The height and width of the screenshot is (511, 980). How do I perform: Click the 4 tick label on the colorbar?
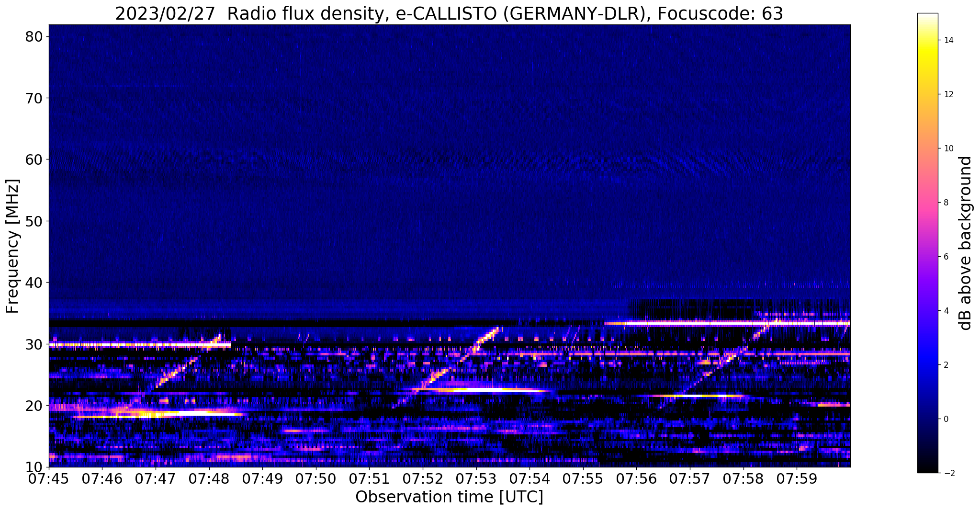[x=945, y=311]
